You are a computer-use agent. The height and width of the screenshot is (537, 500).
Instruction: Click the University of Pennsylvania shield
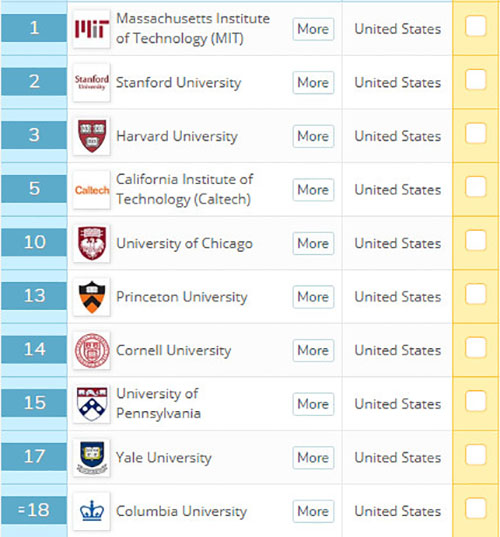[x=91, y=404]
